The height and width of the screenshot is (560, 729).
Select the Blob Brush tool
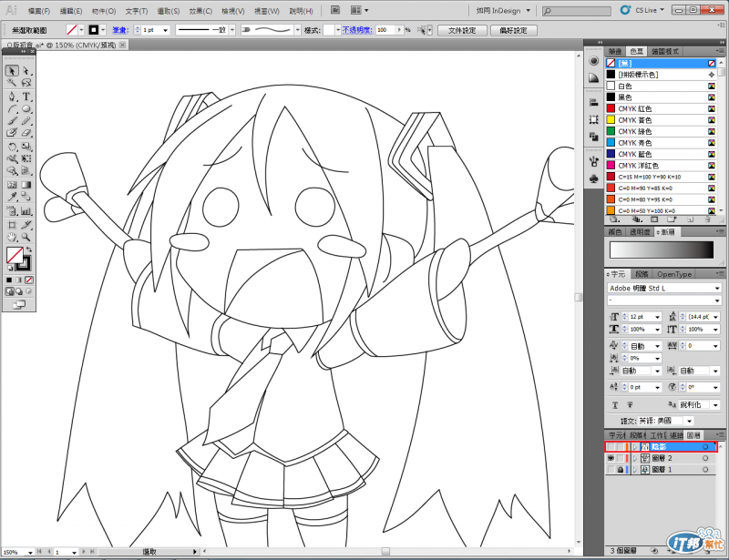[12, 133]
